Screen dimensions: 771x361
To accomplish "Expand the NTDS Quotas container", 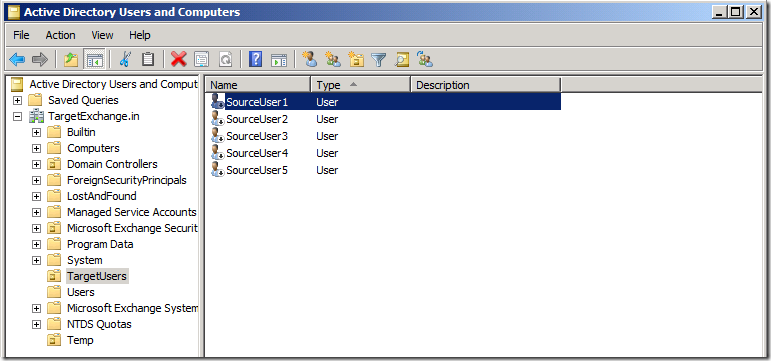I will tap(36, 325).
